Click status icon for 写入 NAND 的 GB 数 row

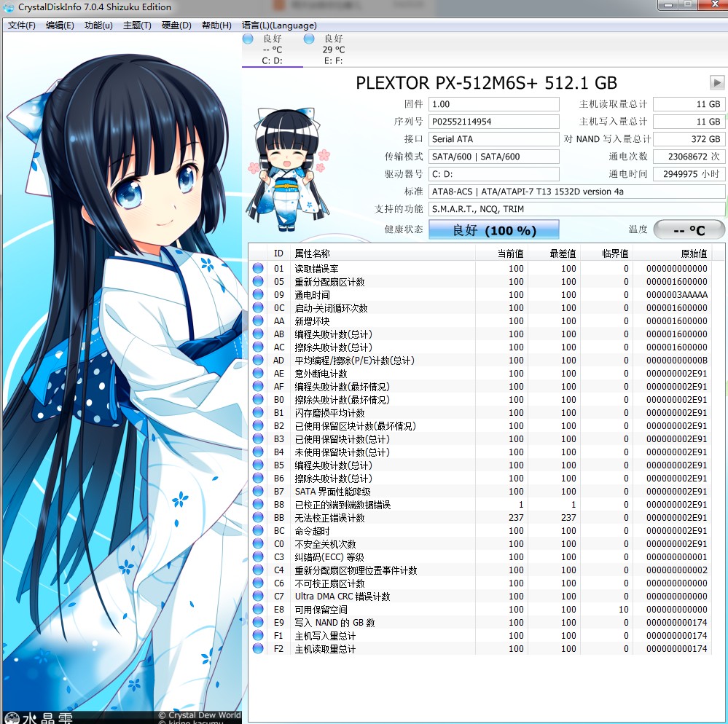pyautogui.click(x=258, y=622)
